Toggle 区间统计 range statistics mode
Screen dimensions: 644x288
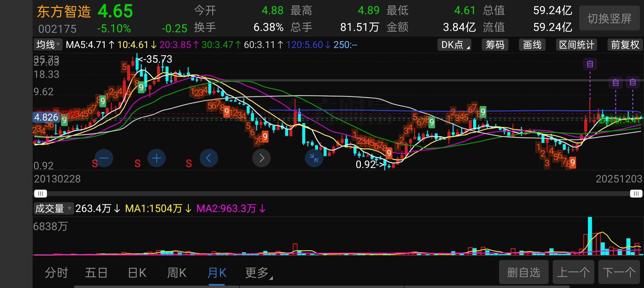click(x=576, y=45)
